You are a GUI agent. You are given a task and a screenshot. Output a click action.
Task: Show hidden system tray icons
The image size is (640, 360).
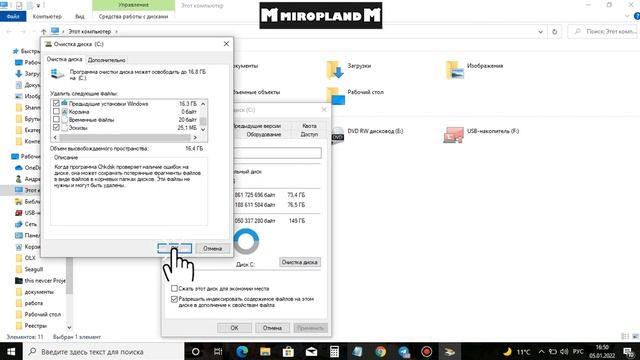(541, 351)
